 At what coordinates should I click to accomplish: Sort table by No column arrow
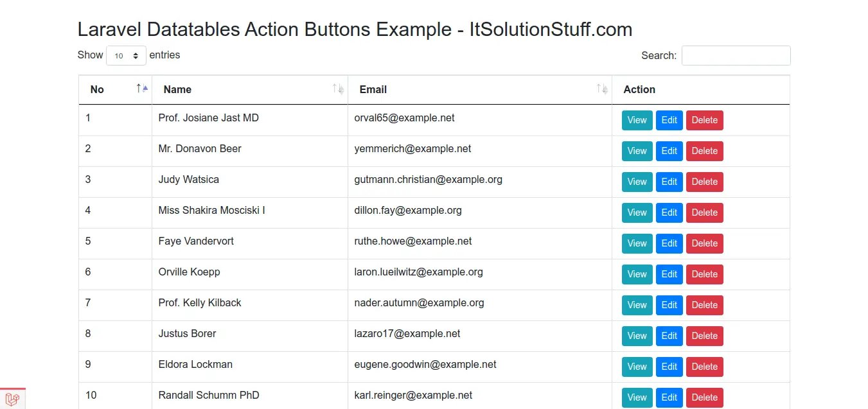pos(142,89)
